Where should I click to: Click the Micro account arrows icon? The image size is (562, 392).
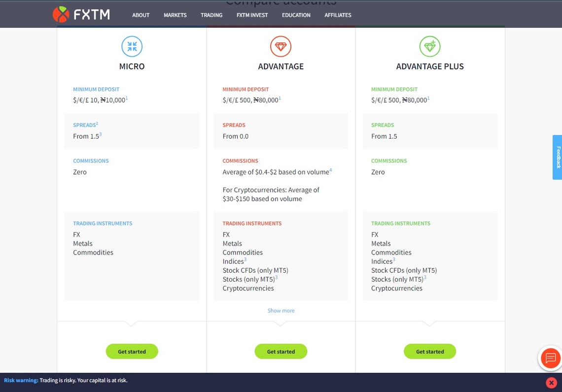(132, 46)
